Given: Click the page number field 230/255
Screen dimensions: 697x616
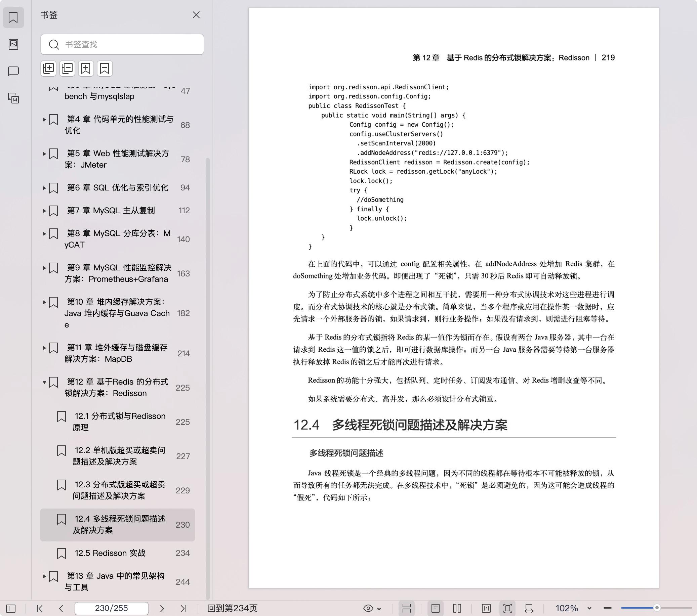Looking at the screenshot, I should point(112,608).
